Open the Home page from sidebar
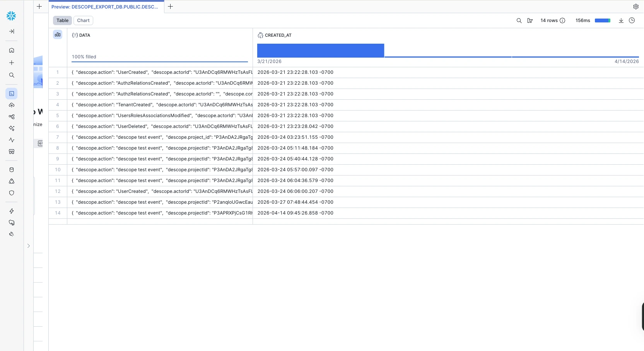Viewport: 644px width, 351px height. point(12,50)
